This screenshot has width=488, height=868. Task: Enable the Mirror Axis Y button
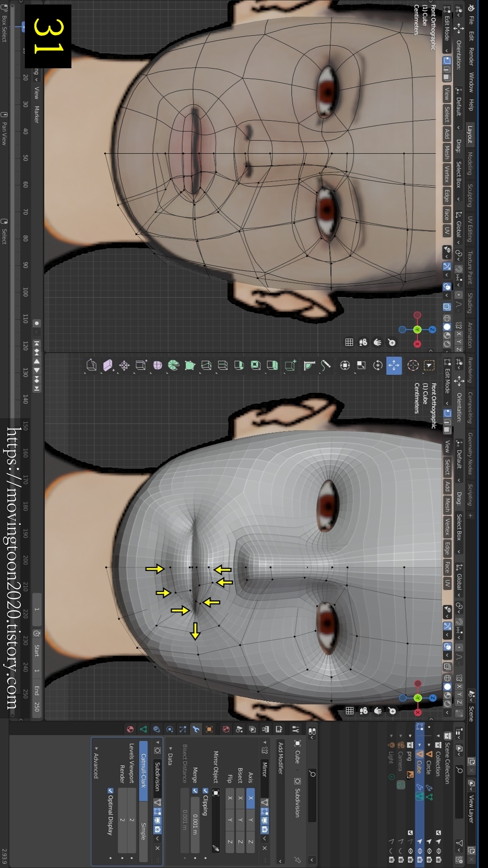(x=250, y=820)
